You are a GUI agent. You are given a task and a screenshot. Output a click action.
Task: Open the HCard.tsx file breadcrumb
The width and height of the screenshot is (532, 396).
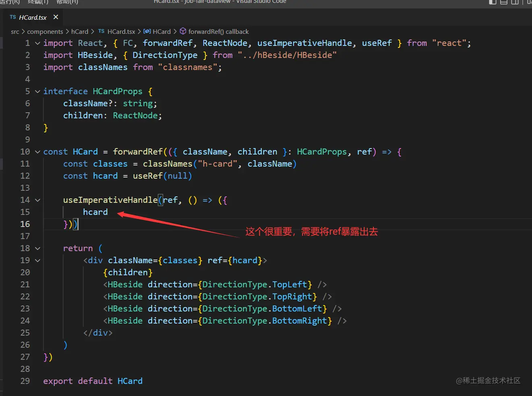pos(117,31)
